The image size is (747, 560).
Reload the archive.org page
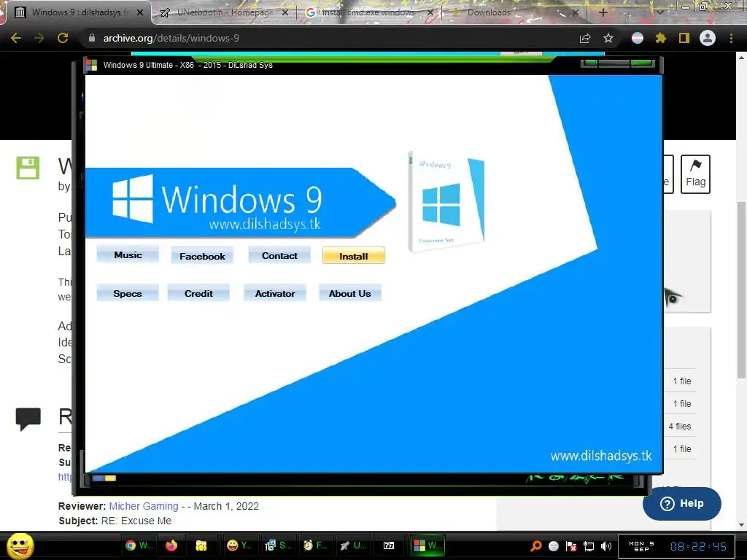(x=63, y=38)
